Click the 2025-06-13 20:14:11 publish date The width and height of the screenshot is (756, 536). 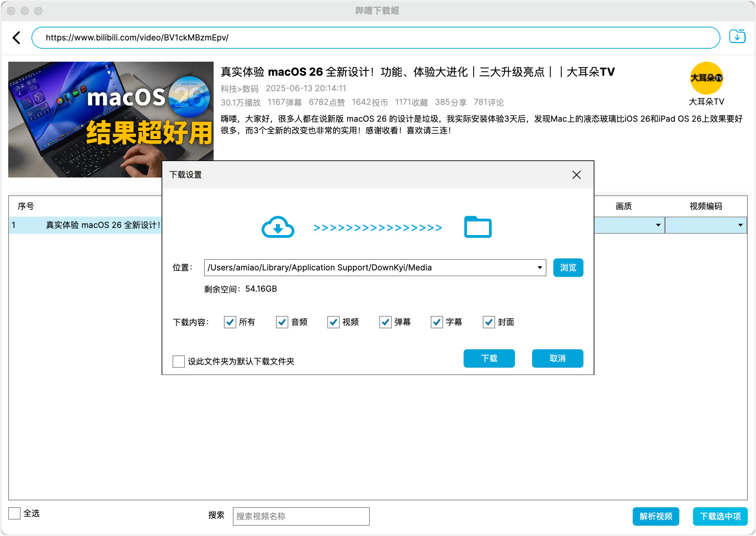[306, 88]
